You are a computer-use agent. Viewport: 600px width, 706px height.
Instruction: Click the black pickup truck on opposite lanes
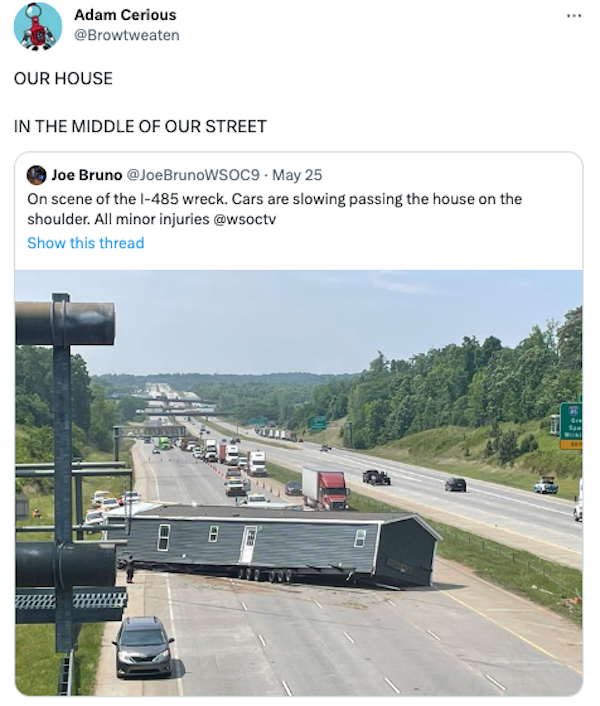(x=376, y=477)
